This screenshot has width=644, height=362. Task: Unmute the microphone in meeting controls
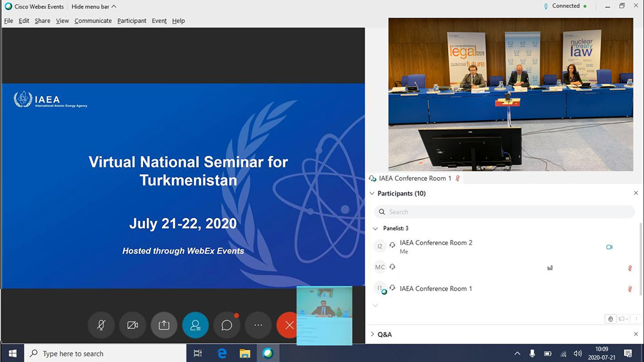pos(101,325)
